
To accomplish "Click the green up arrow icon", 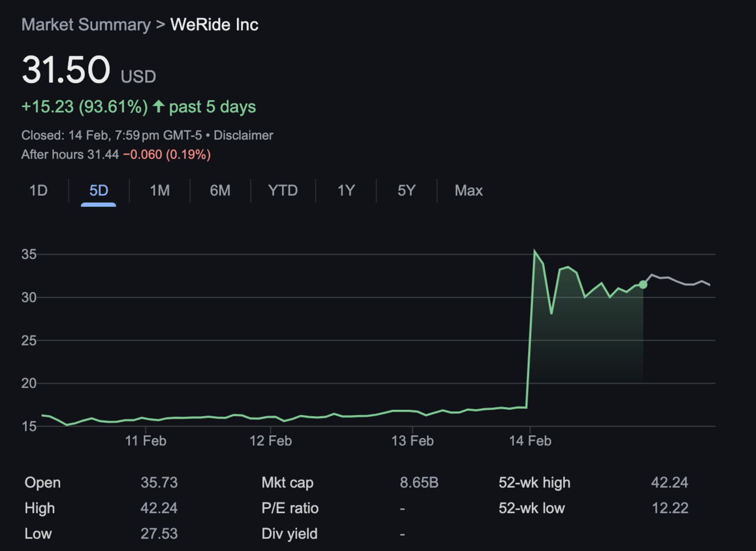I will pos(159,106).
